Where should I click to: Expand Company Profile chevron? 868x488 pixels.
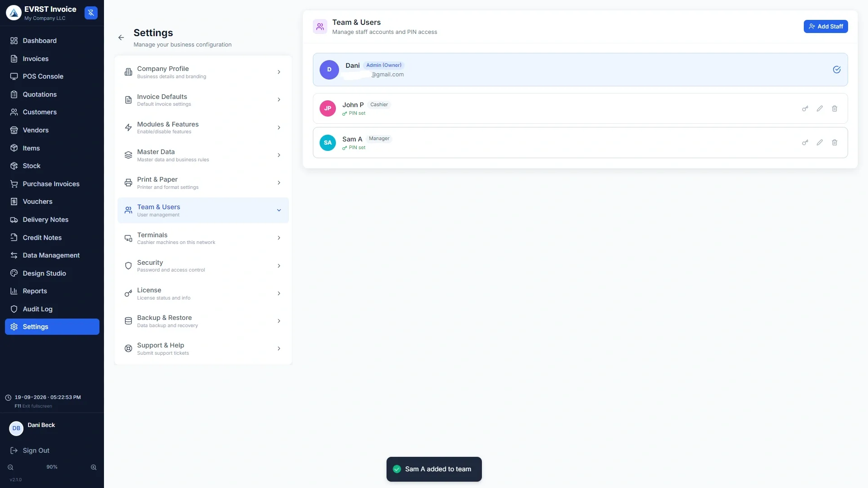click(279, 72)
